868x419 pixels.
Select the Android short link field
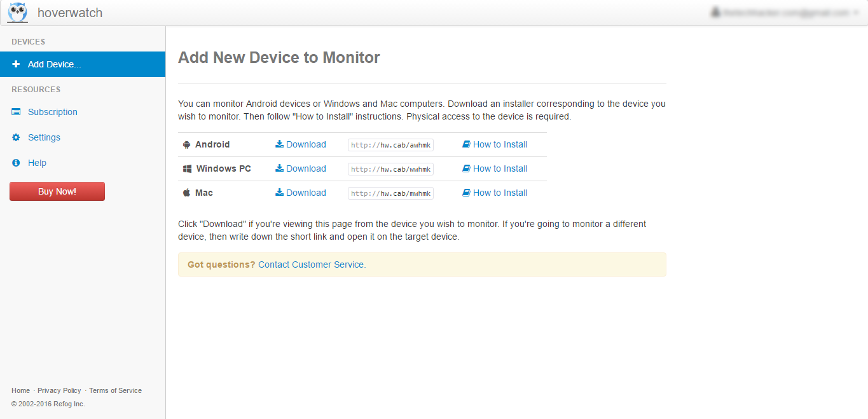390,145
